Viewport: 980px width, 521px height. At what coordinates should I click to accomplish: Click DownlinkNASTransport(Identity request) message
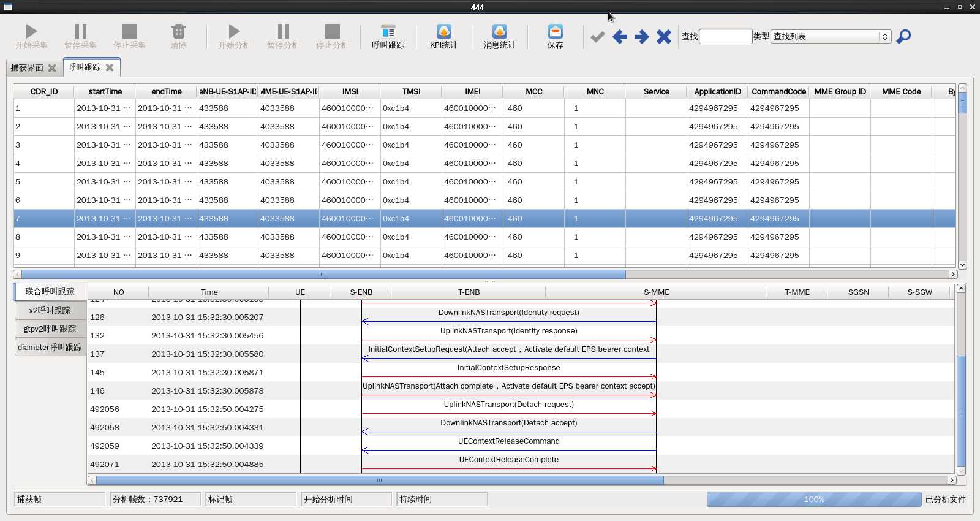(x=508, y=313)
